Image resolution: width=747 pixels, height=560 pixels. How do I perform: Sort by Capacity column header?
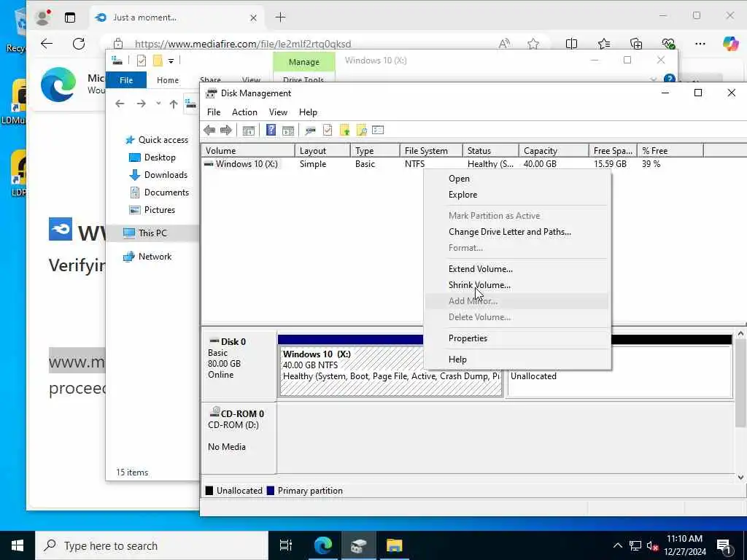click(554, 150)
